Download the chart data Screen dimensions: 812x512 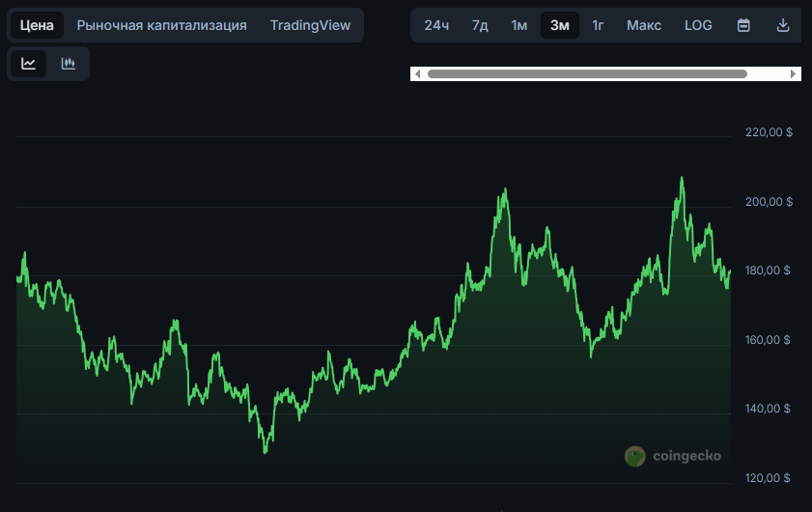tap(783, 25)
